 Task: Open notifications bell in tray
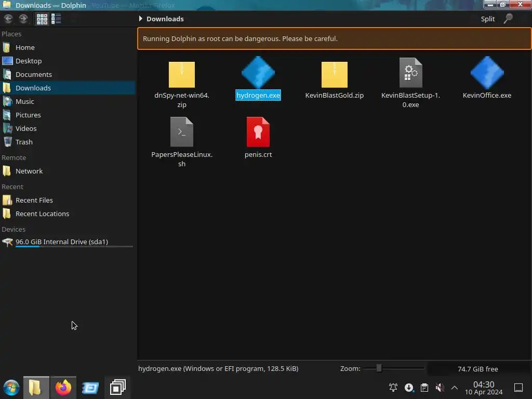(393, 388)
